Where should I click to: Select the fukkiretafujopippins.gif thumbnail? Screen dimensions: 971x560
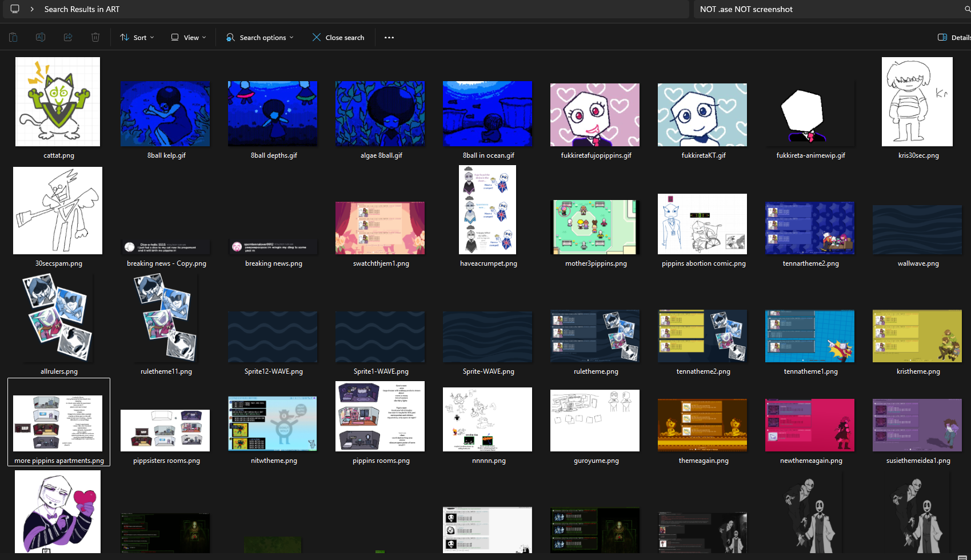(595, 115)
